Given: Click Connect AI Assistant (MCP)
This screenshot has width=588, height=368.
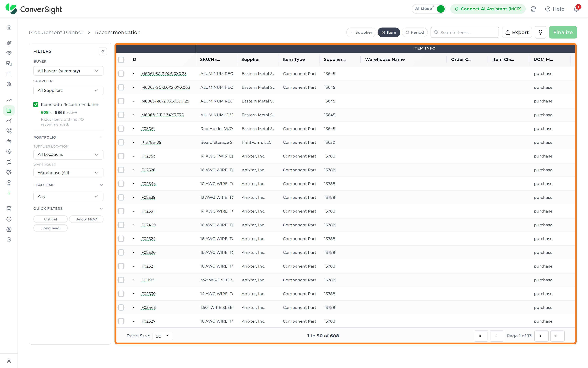Looking at the screenshot, I should click(x=488, y=9).
